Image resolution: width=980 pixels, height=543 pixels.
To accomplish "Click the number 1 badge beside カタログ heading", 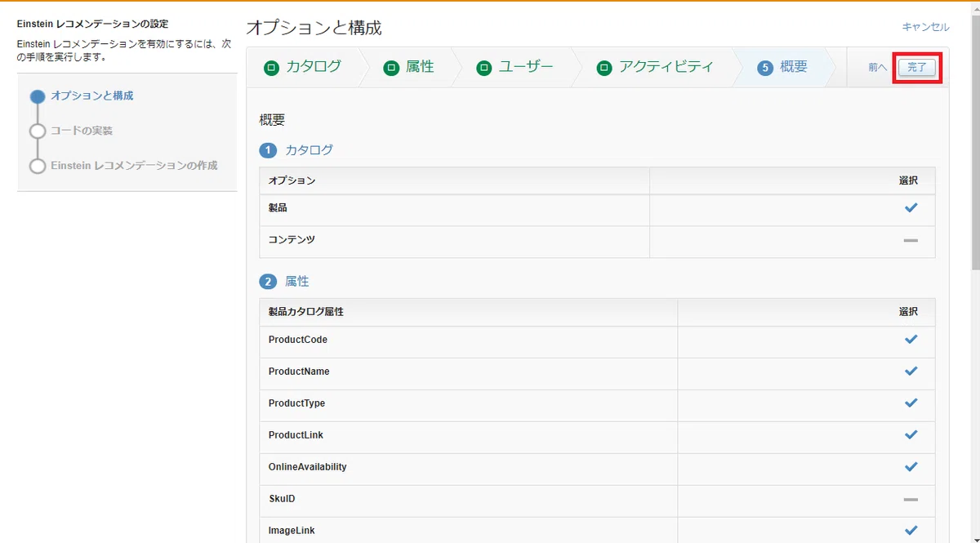I will click(268, 150).
